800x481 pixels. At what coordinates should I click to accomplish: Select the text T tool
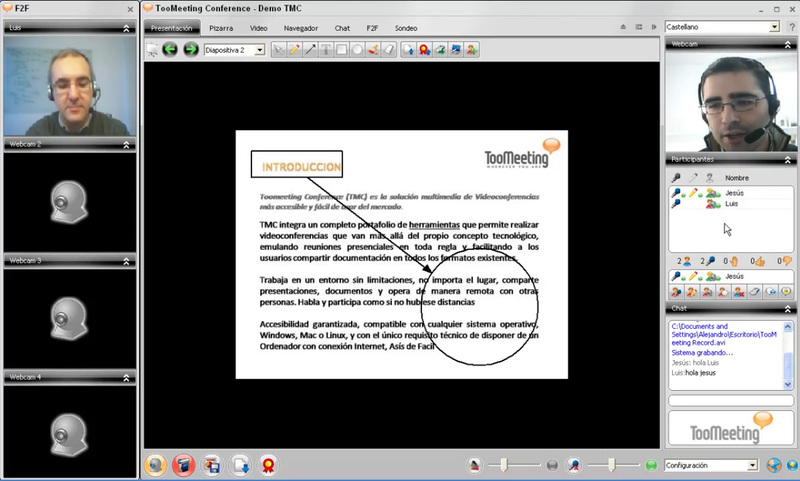click(x=326, y=49)
